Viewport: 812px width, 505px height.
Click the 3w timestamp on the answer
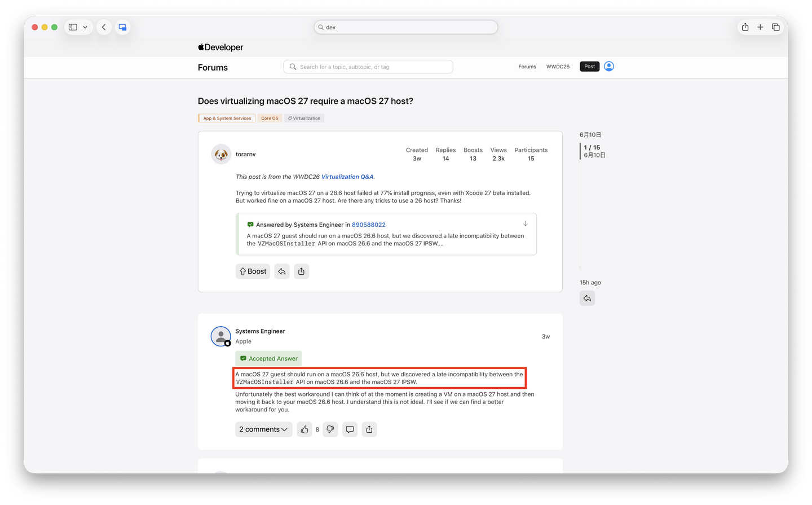pos(546,336)
